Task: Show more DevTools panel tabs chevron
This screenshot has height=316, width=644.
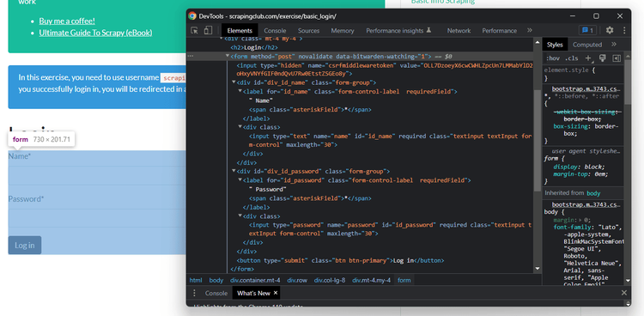Action: [x=530, y=30]
